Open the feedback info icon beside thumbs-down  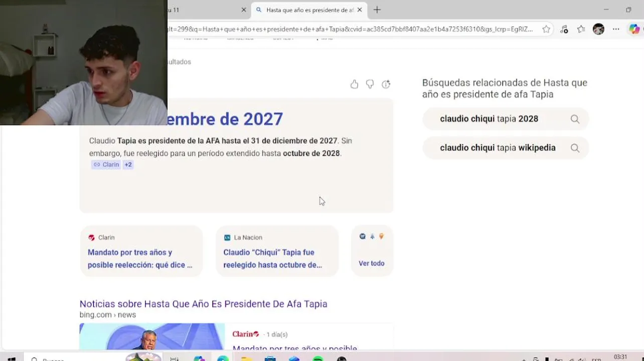click(386, 84)
